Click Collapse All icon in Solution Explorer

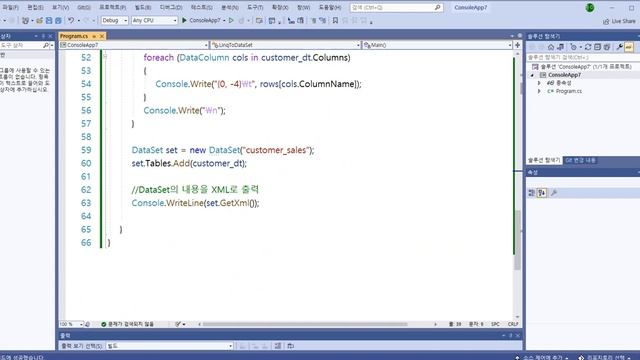598,47
